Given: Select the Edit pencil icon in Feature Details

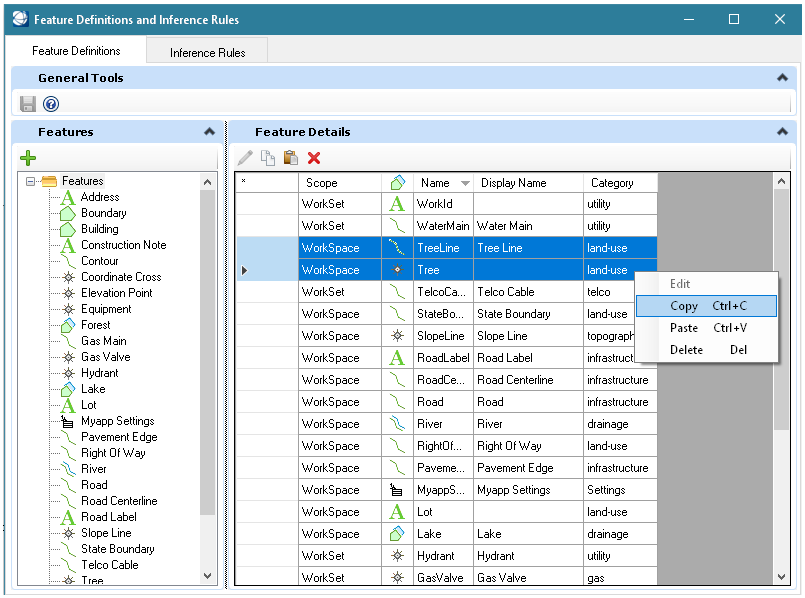Looking at the screenshot, I should (243, 158).
